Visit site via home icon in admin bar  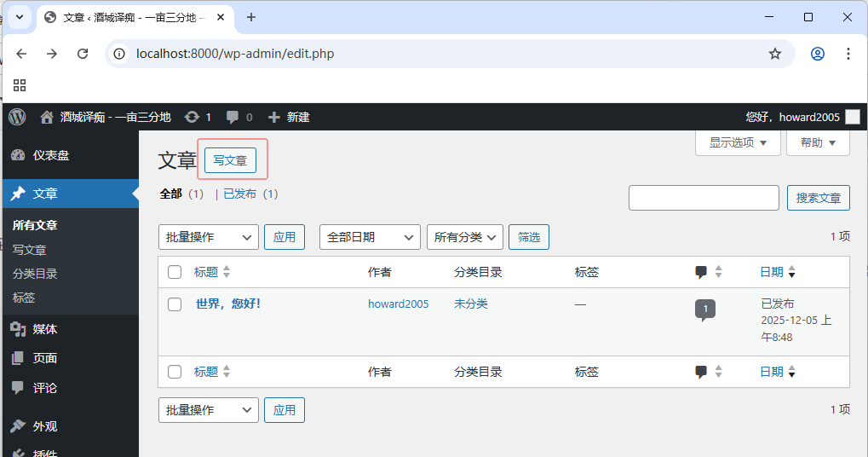point(47,117)
